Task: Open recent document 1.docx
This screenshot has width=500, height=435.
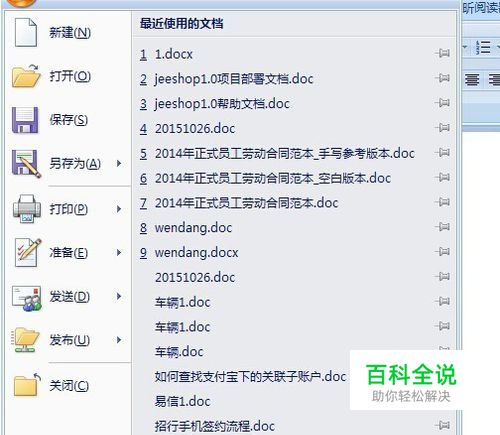Action: click(x=174, y=54)
